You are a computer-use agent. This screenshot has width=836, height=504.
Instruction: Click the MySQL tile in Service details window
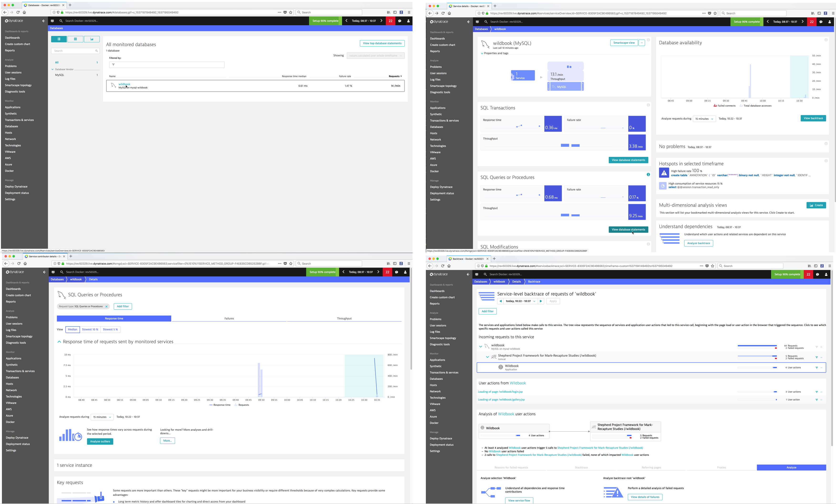click(566, 87)
